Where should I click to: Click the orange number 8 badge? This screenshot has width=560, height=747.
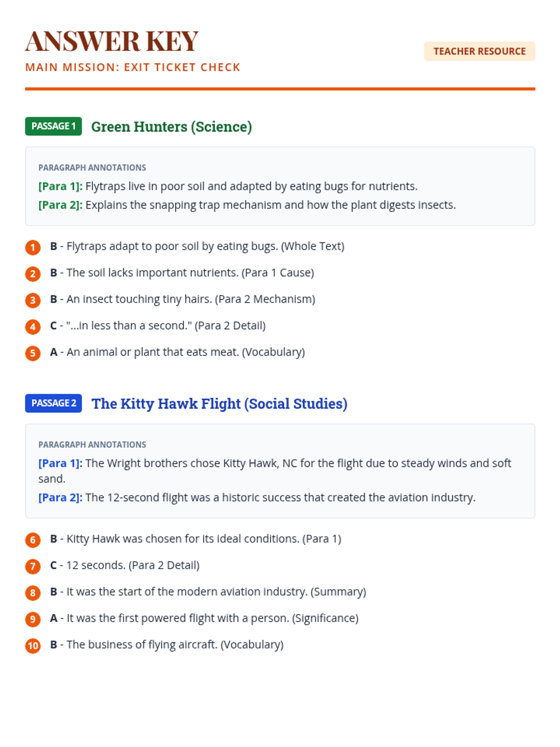pyautogui.click(x=33, y=592)
